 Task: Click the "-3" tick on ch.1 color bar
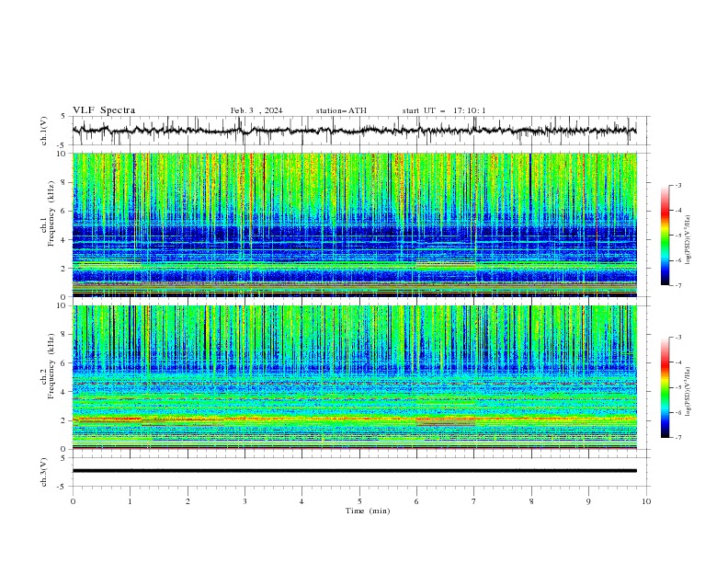click(677, 185)
